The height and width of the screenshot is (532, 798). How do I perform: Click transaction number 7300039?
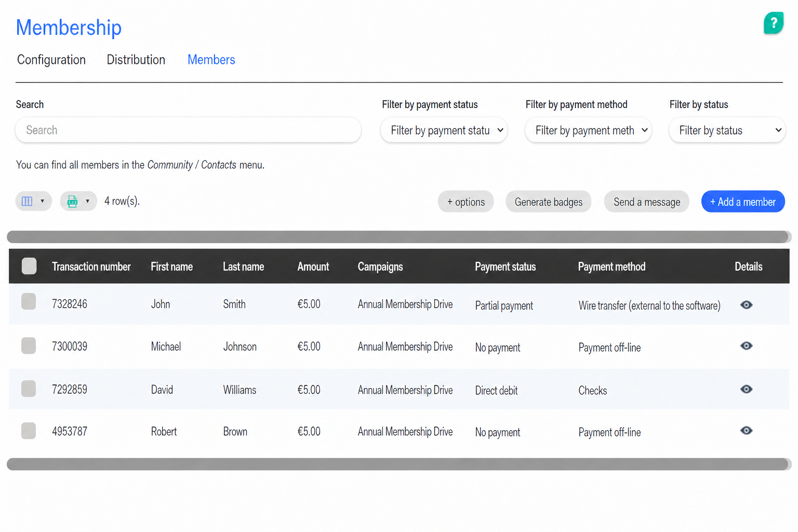tap(70, 347)
